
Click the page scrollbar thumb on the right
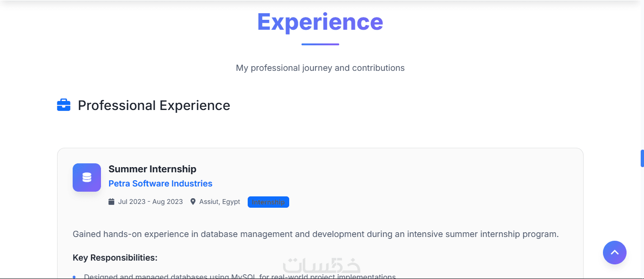pyautogui.click(x=642, y=158)
